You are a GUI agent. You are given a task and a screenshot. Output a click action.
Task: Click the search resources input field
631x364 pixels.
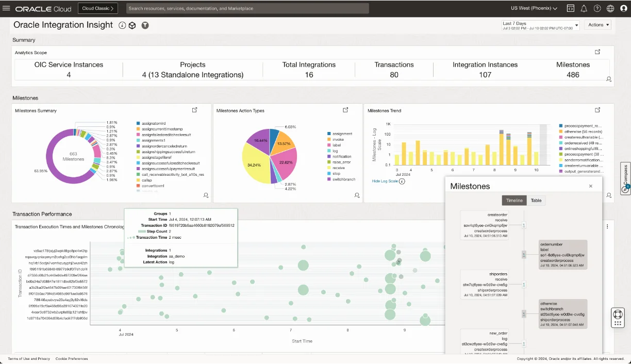click(247, 8)
